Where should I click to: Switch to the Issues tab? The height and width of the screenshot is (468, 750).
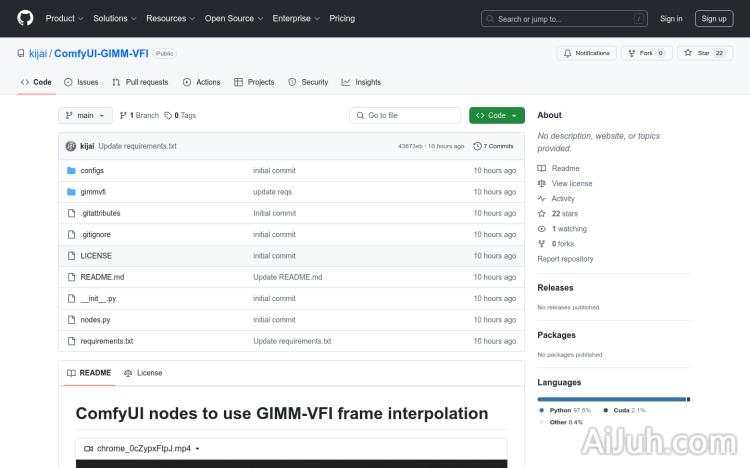pyautogui.click(x=81, y=82)
